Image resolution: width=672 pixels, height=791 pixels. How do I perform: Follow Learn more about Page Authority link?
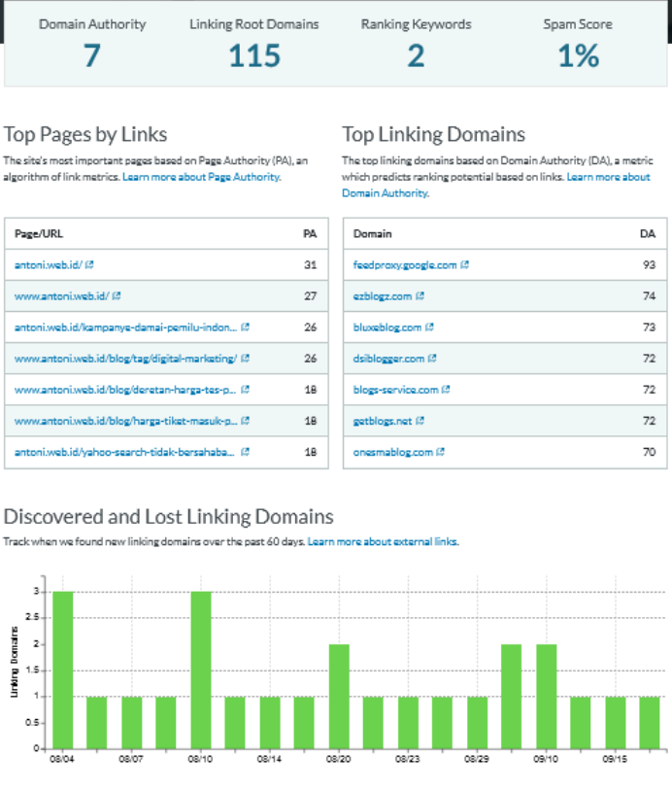(202, 177)
